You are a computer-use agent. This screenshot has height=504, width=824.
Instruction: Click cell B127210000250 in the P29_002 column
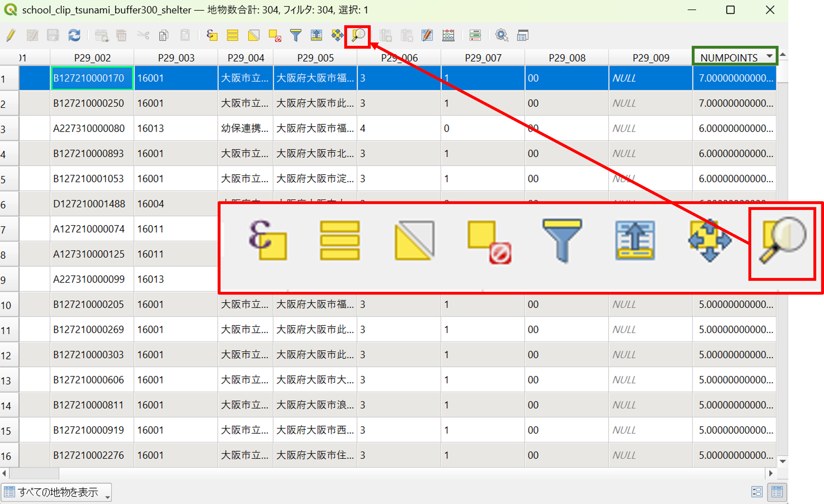tap(89, 103)
